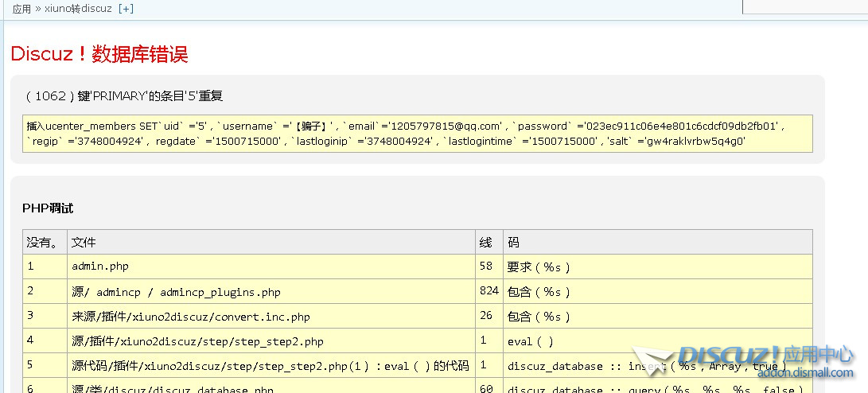Click the 文件 column header
The image size is (868, 393).
[x=271, y=242]
